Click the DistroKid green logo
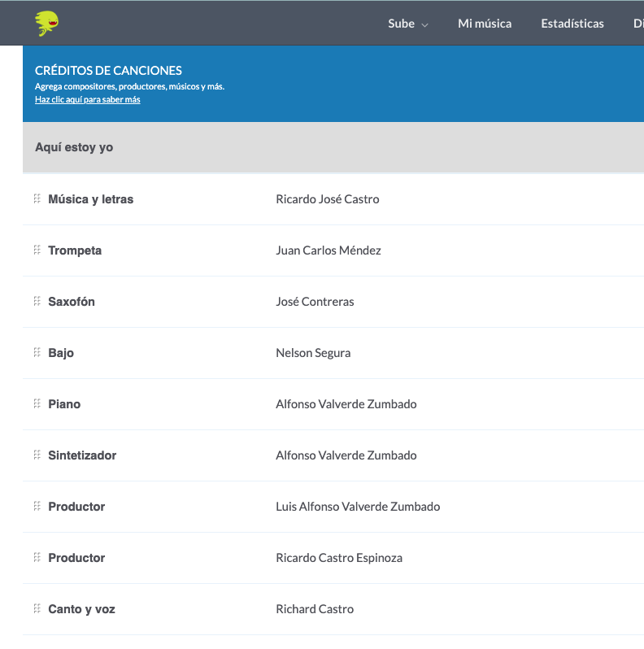Image resolution: width=644 pixels, height=649 pixels. 47,24
